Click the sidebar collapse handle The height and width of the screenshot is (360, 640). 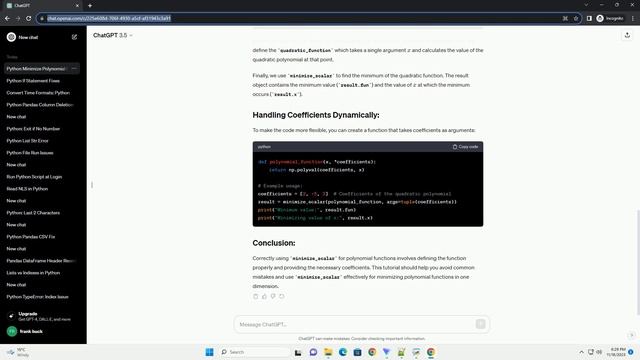[92, 185]
